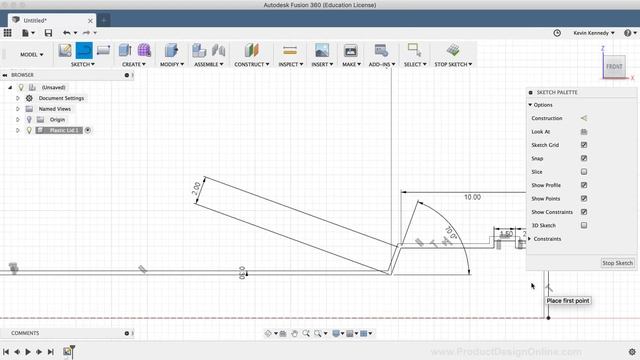Enable the 3D Sketch checkbox

click(x=584, y=225)
